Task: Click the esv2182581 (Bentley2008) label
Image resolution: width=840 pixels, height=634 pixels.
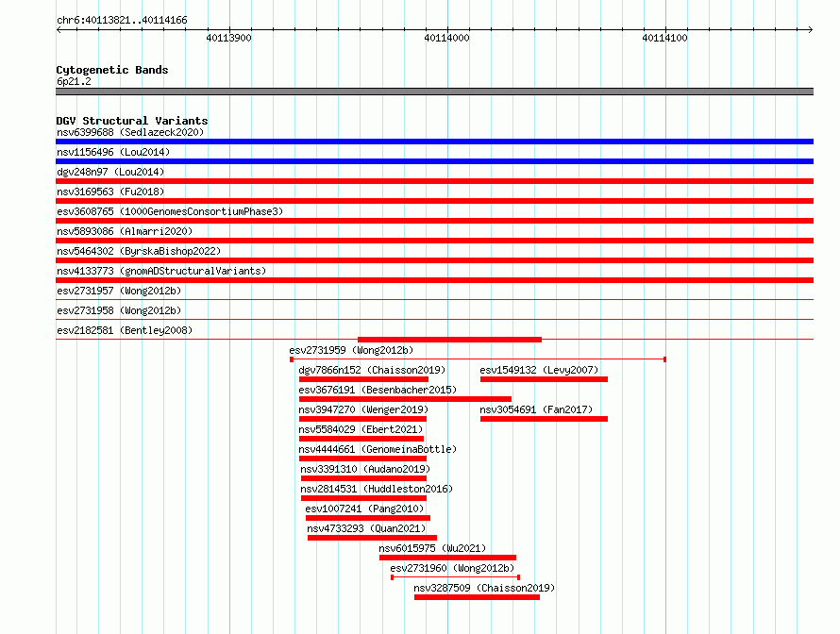Action: click(125, 330)
